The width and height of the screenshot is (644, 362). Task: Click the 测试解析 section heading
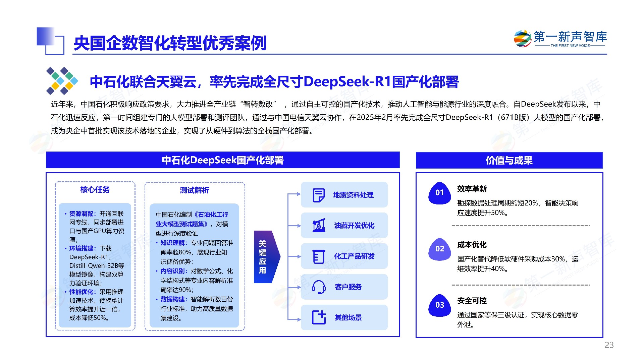(195, 190)
